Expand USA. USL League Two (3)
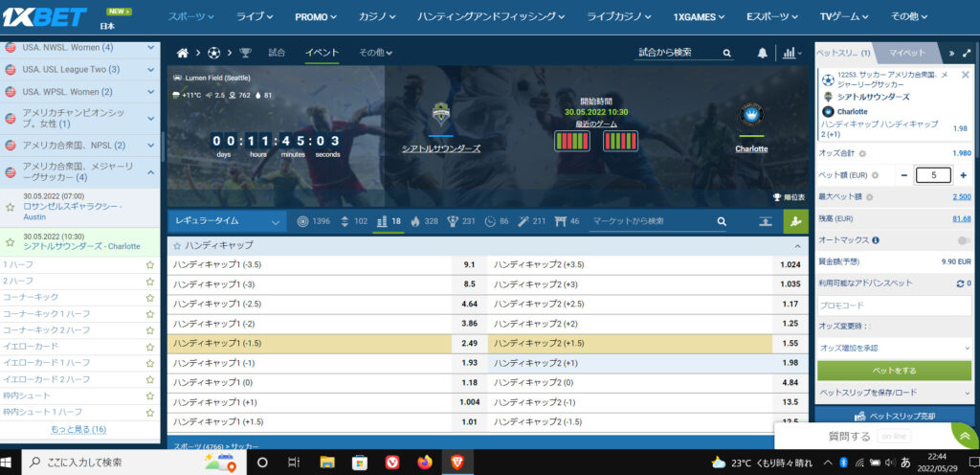The image size is (980, 475). pyautogui.click(x=150, y=69)
